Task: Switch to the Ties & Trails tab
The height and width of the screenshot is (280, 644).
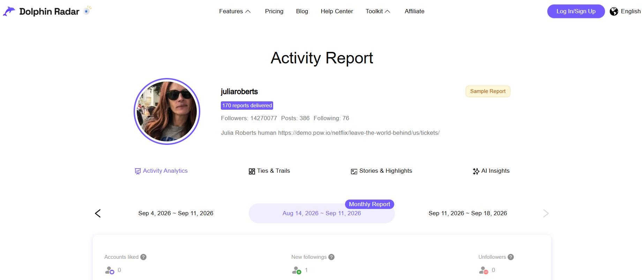Action: point(269,171)
